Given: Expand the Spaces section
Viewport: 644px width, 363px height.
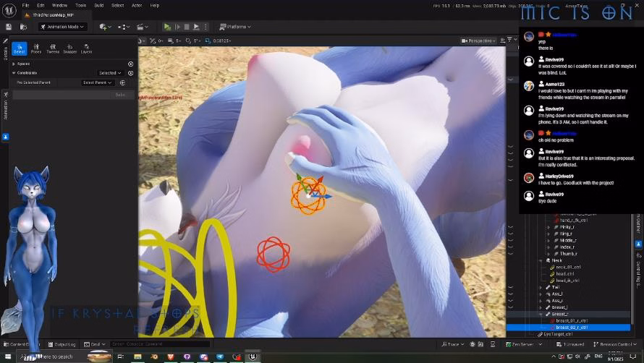Looking at the screenshot, I should point(14,64).
